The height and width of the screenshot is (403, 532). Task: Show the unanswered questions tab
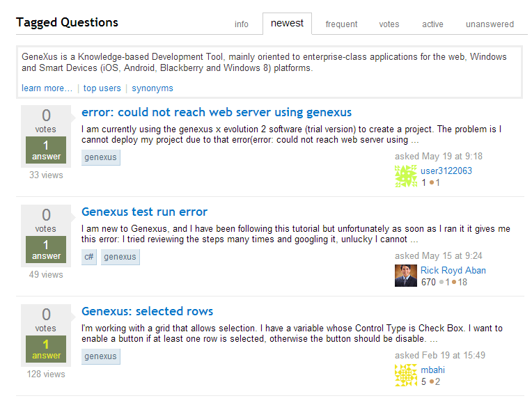pos(490,24)
